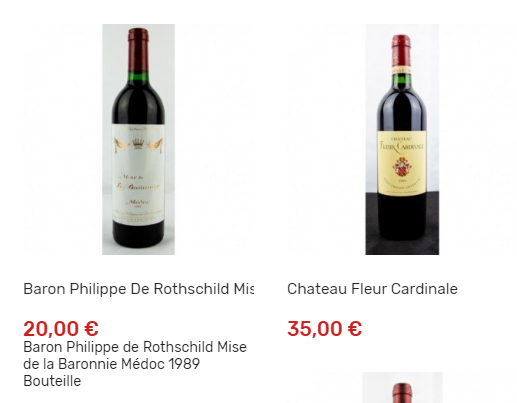Screen dimensions: 517x403
Task: Click the green neck band on the Rothschild bottle
Action: tap(138, 76)
